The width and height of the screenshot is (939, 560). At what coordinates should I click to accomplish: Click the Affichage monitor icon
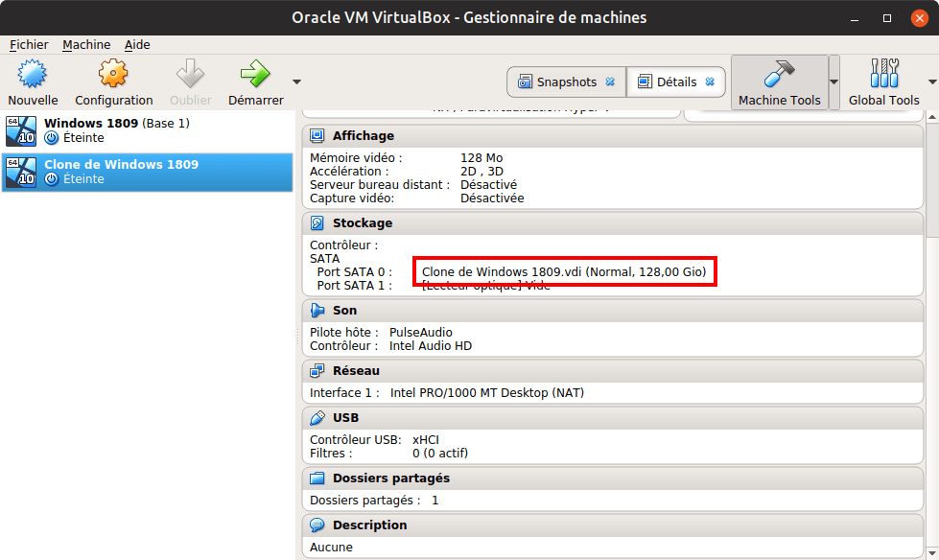[317, 136]
